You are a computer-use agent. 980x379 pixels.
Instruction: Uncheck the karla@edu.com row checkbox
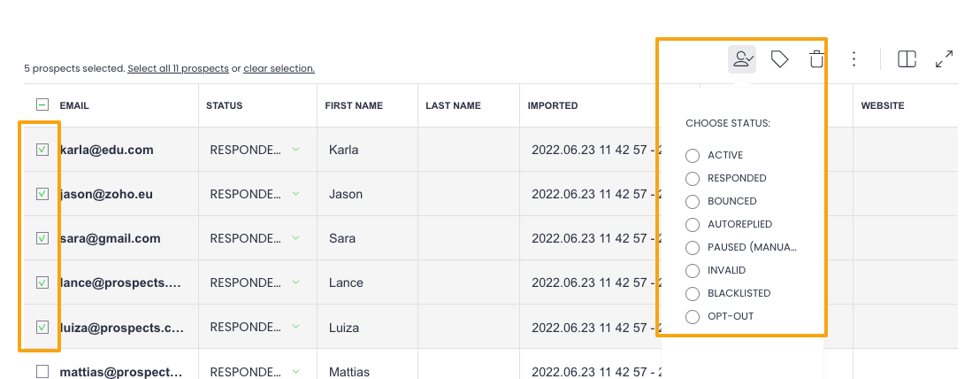click(42, 150)
